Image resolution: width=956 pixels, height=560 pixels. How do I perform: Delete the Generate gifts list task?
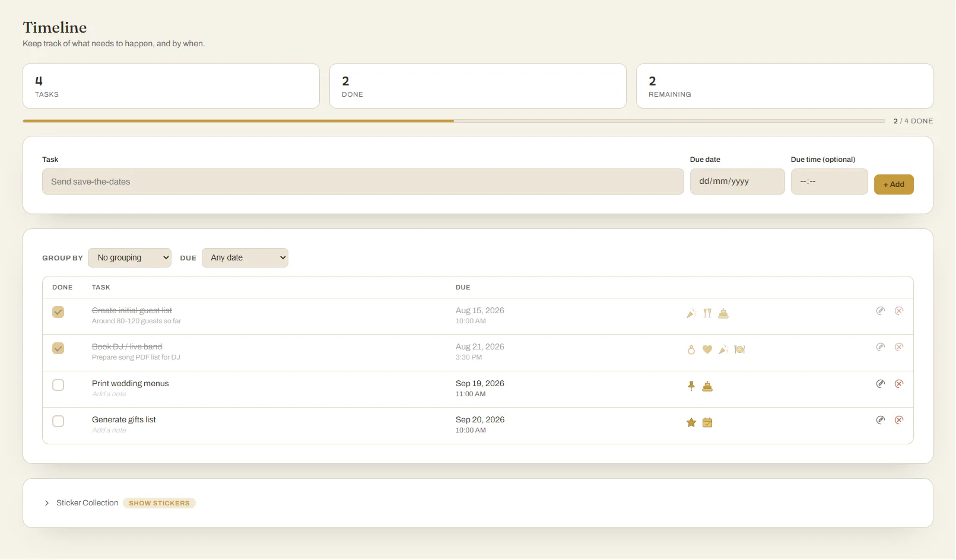coord(899,420)
